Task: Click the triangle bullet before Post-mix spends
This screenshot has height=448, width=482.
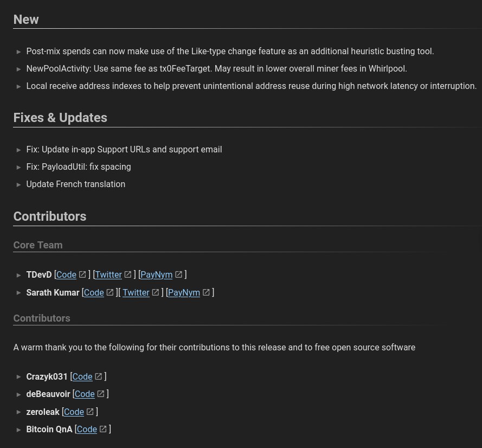Action: [x=18, y=52]
